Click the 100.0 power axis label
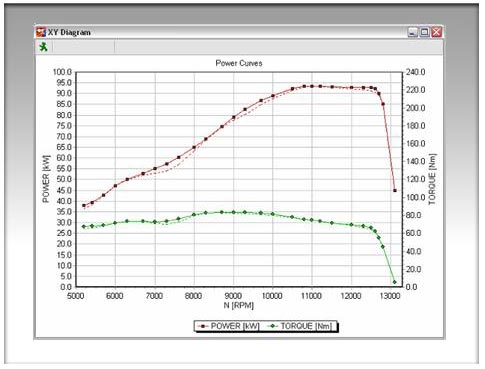 62,72
